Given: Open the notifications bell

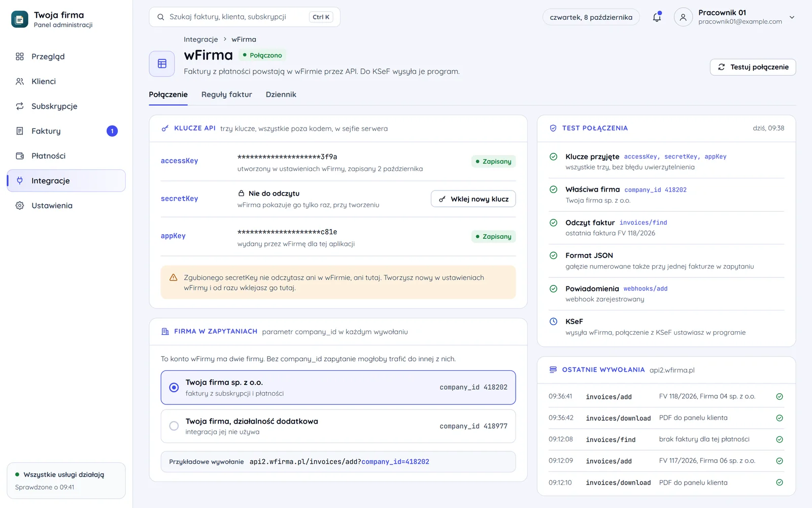Looking at the screenshot, I should pyautogui.click(x=657, y=17).
